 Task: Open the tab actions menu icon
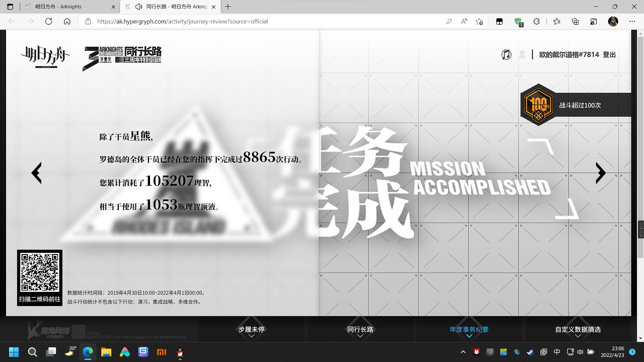(10, 7)
